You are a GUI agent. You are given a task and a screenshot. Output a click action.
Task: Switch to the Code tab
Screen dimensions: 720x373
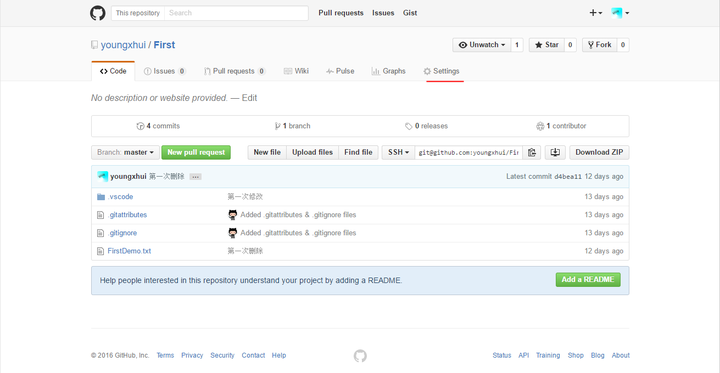[x=113, y=71]
